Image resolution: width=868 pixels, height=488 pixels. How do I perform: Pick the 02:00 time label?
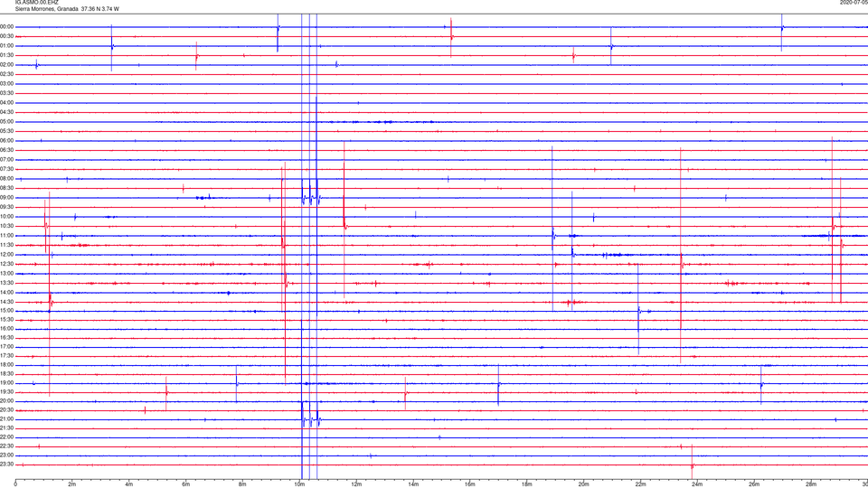[x=7, y=65]
